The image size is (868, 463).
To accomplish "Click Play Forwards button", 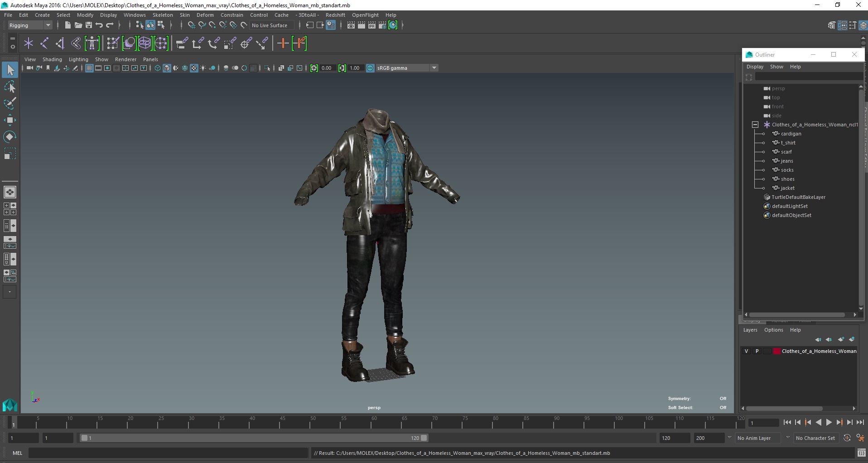I will [x=829, y=422].
